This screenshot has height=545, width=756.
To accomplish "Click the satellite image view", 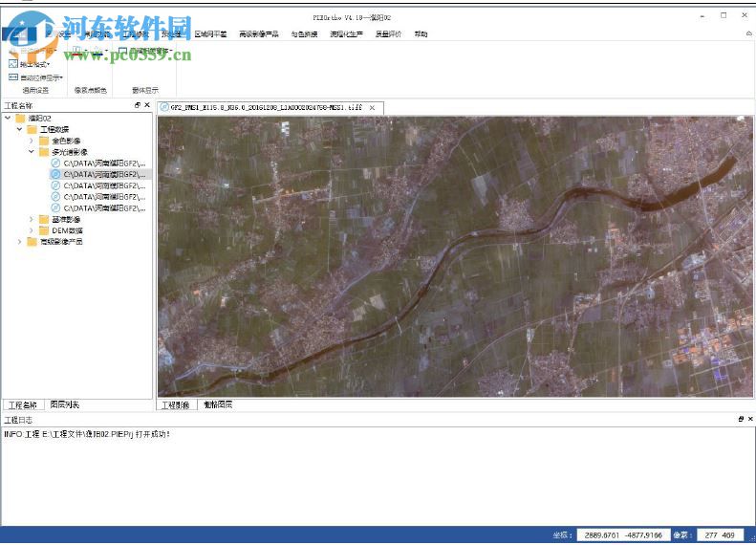I will point(455,256).
